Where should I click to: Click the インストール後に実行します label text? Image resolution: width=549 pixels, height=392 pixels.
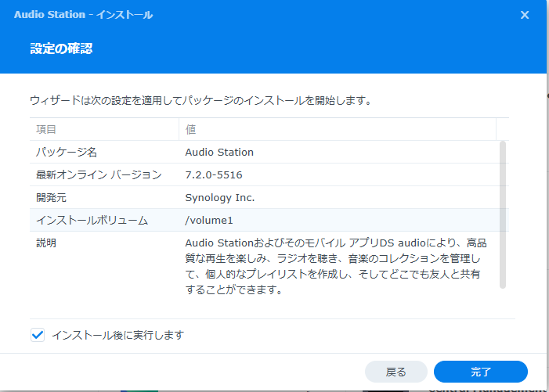point(117,335)
